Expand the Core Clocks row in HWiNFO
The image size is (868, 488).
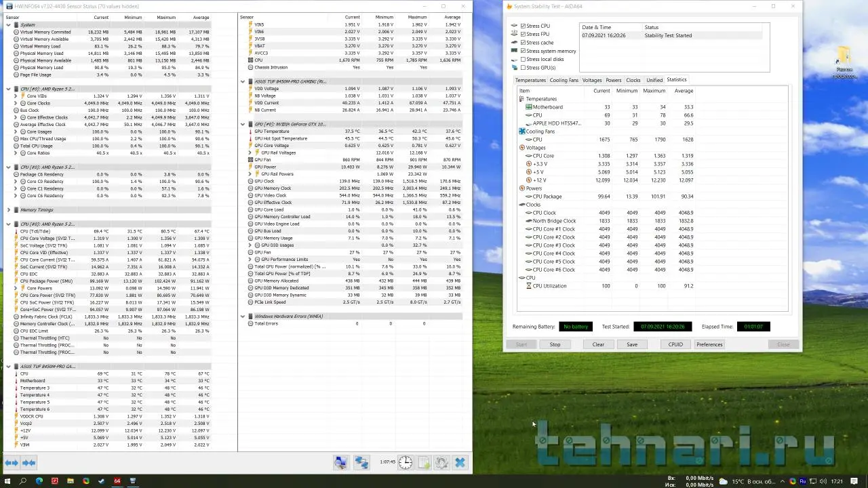pyautogui.click(x=16, y=103)
